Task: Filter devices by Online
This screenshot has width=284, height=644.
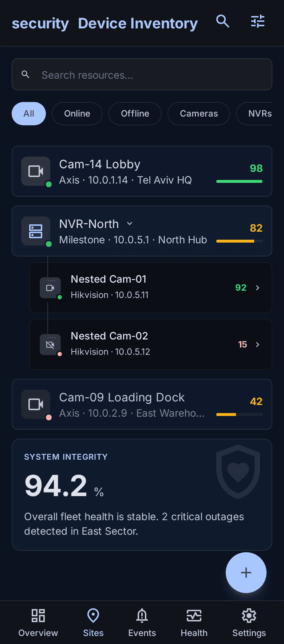Action: pyautogui.click(x=77, y=114)
